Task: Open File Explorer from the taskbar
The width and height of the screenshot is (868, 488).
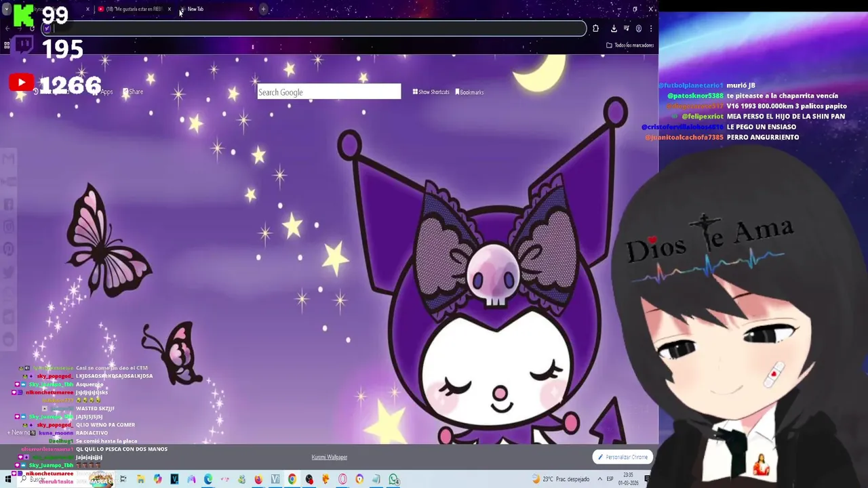Action: [x=140, y=479]
